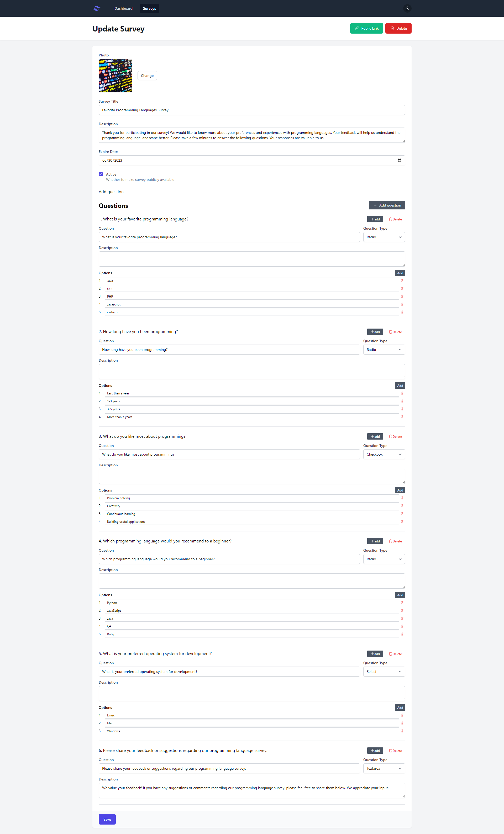Switch to the Dashboard tab
This screenshot has height=834, width=504.
123,8
